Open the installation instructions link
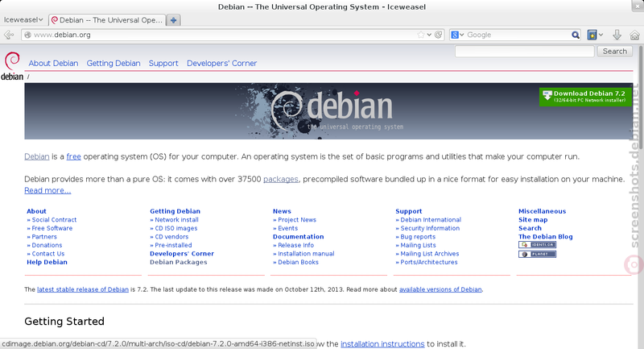 [x=382, y=343]
